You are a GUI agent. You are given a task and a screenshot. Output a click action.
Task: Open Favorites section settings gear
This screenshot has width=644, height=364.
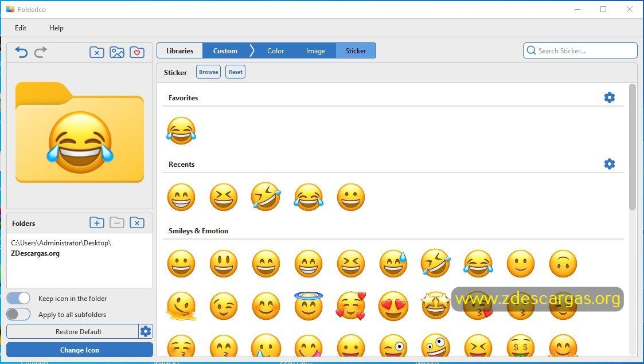point(610,97)
